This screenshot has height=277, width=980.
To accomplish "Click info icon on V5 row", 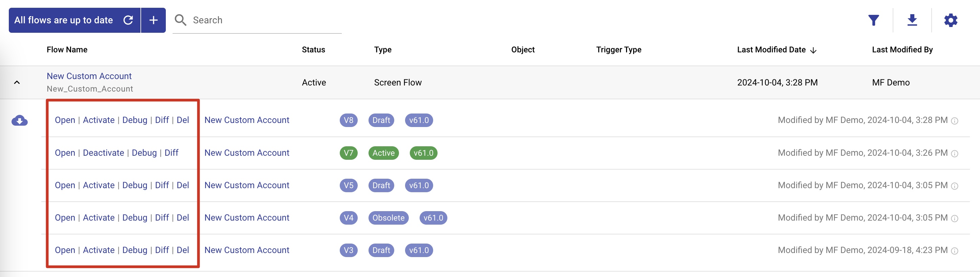I will point(954,186).
